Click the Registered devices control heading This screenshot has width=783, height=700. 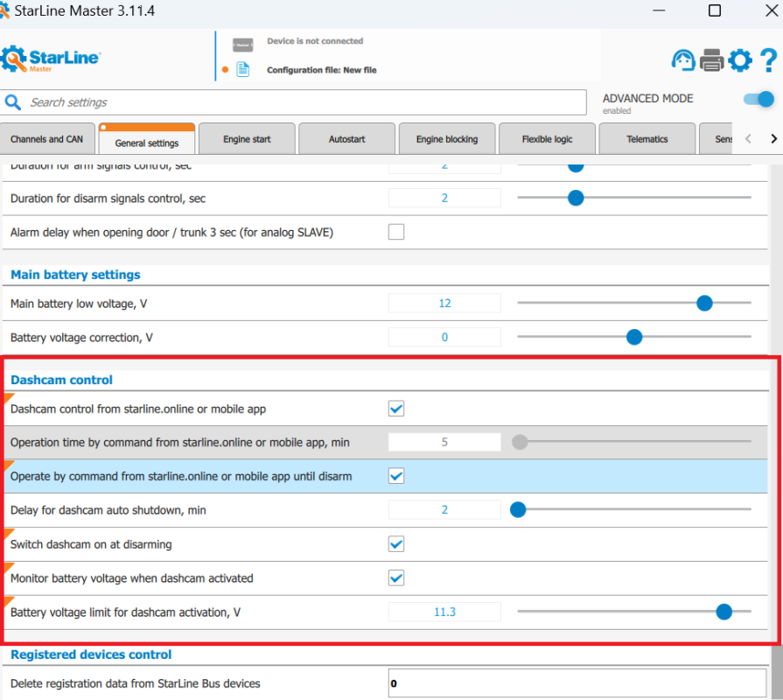(x=91, y=654)
